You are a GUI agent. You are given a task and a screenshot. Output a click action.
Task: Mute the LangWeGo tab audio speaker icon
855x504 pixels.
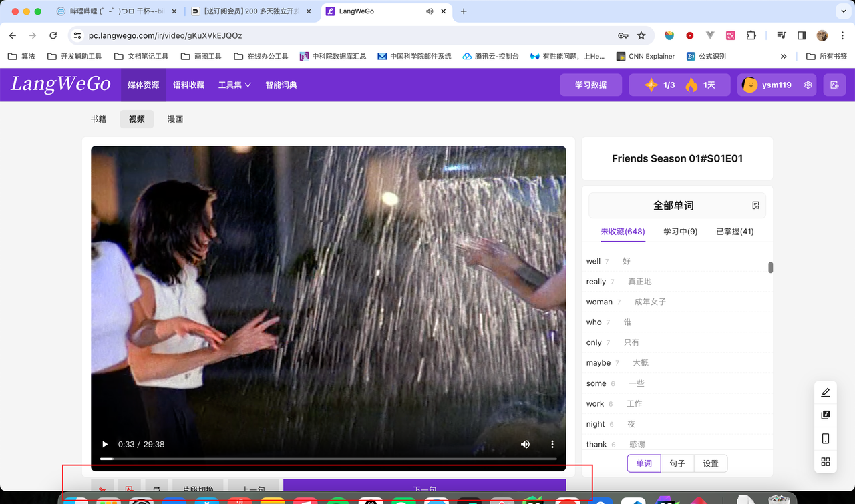[430, 11]
